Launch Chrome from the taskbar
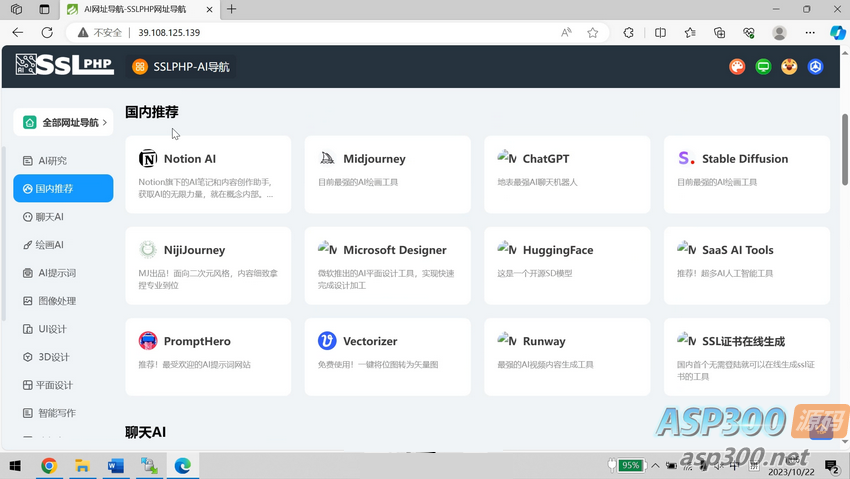Image resolution: width=850 pixels, height=479 pixels. pyautogui.click(x=49, y=466)
